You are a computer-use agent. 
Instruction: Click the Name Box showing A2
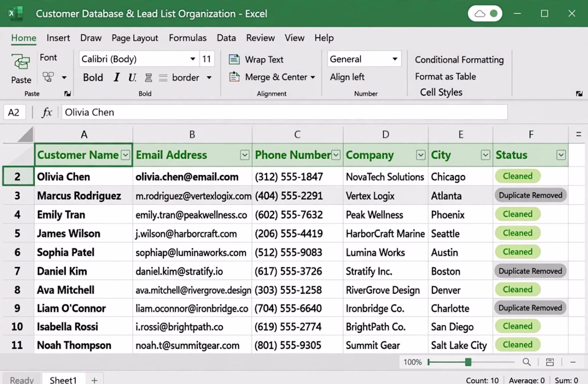tap(14, 112)
